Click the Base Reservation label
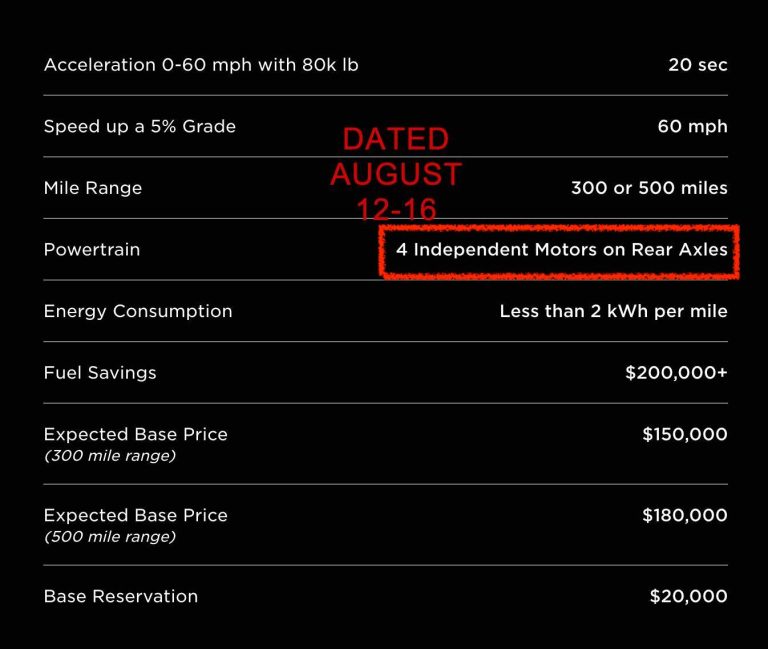Screen dimensions: 768x649 click(x=121, y=597)
